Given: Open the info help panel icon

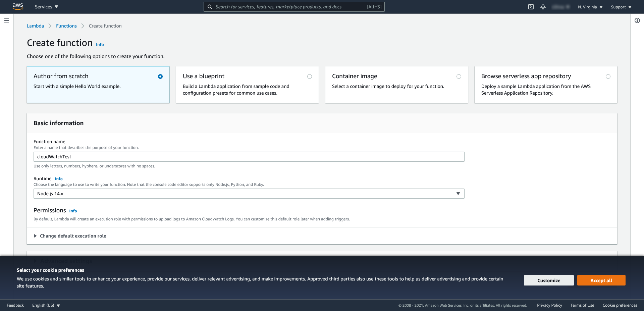Looking at the screenshot, I should click(637, 20).
